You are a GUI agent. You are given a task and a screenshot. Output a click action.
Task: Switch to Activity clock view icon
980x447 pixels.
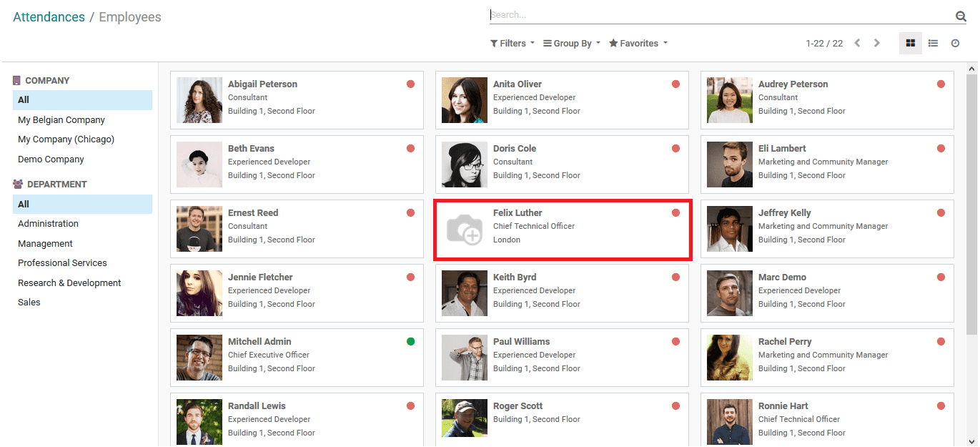(x=955, y=44)
